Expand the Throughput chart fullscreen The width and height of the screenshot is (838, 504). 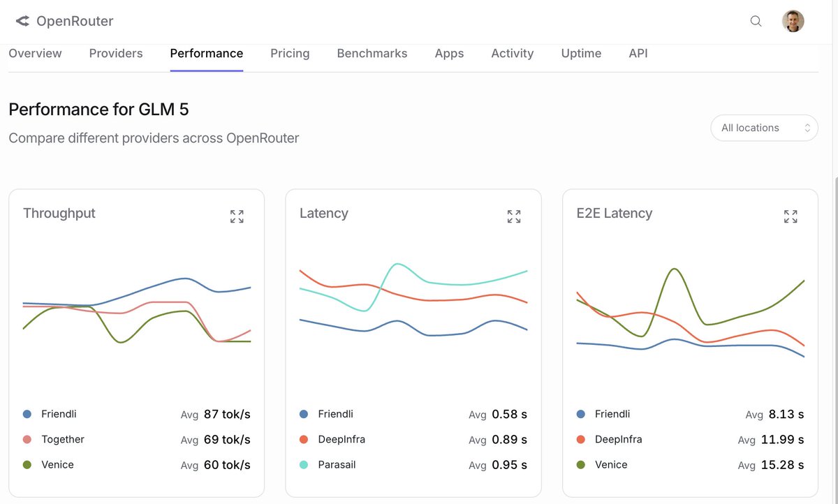point(237,216)
